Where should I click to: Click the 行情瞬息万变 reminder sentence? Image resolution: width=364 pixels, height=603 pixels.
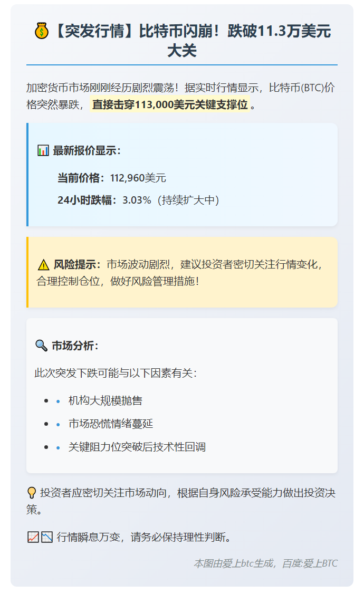click(144, 538)
